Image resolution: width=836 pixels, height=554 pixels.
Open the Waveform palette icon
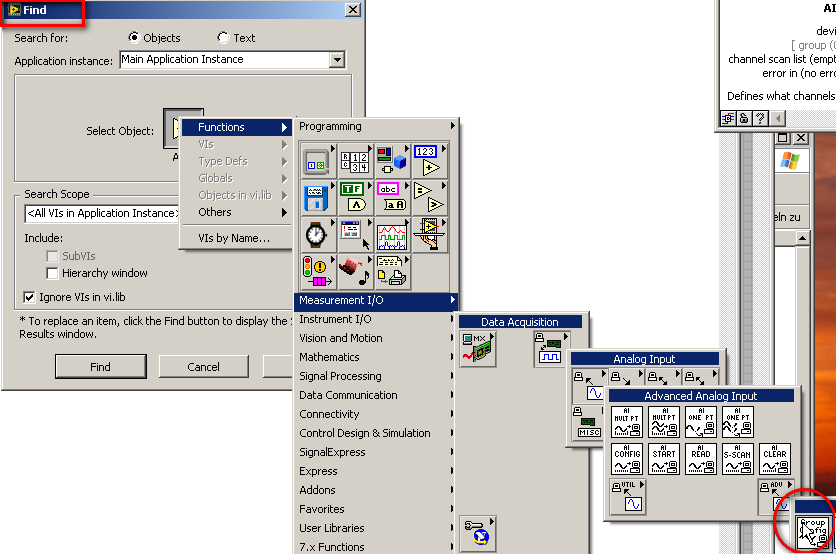tap(393, 235)
